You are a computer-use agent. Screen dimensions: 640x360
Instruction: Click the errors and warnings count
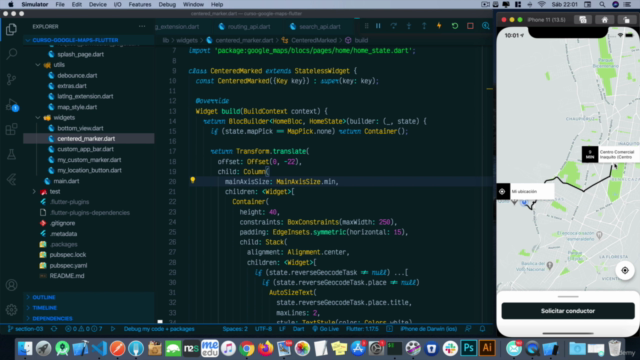(x=84, y=329)
